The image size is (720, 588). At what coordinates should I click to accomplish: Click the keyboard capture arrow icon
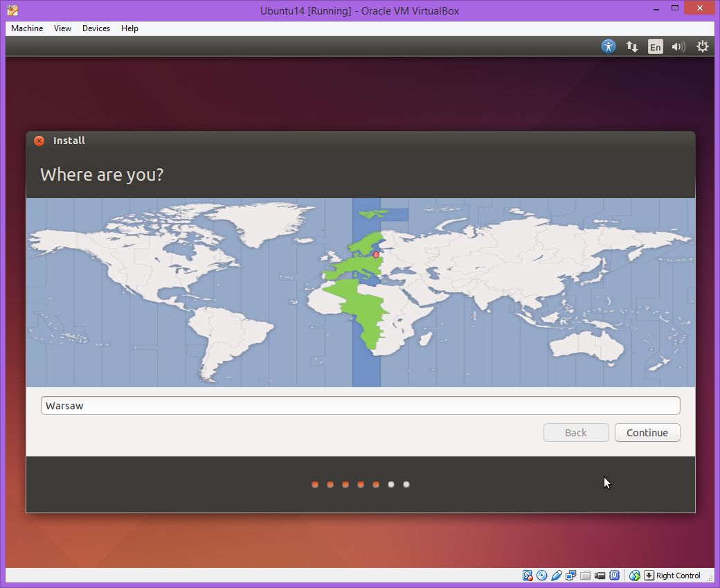point(649,576)
